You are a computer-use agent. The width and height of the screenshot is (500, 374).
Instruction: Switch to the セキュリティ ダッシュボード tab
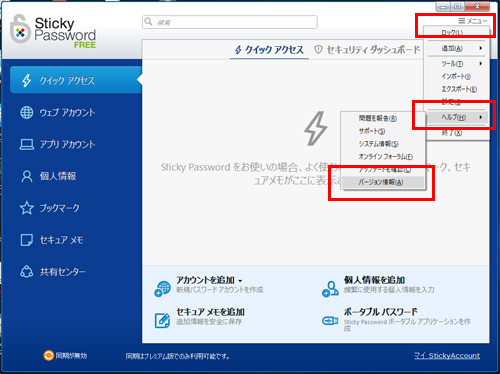pos(367,50)
